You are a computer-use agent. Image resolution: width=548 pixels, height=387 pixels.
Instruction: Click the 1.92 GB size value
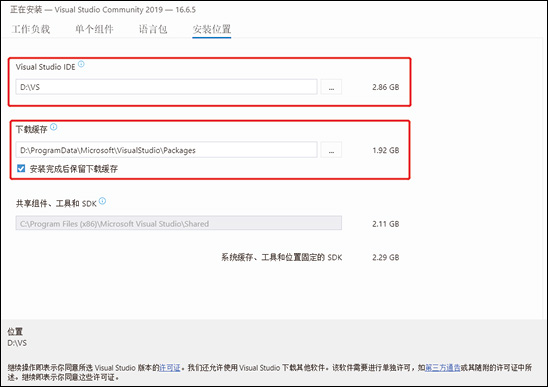(385, 150)
